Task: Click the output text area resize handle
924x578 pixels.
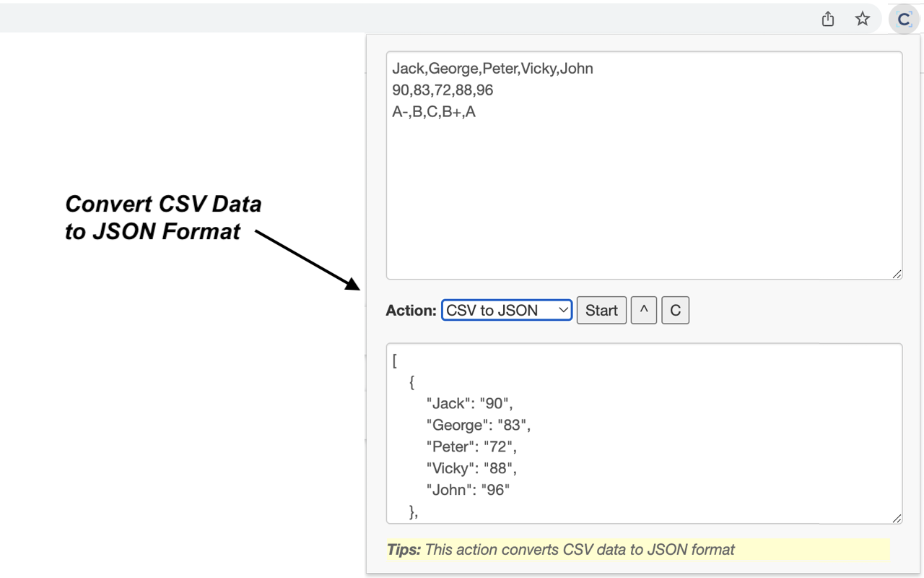Action: click(897, 518)
